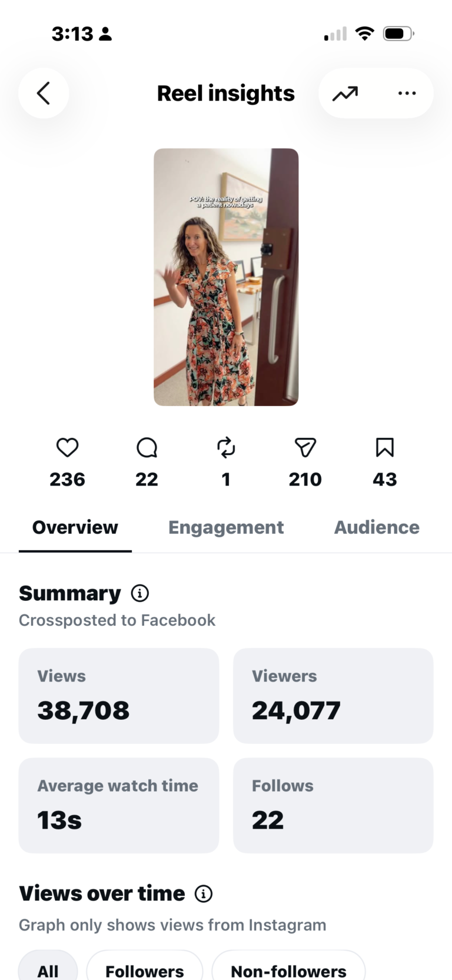Select the Followers filter chip
The width and height of the screenshot is (452, 980).
[145, 968]
